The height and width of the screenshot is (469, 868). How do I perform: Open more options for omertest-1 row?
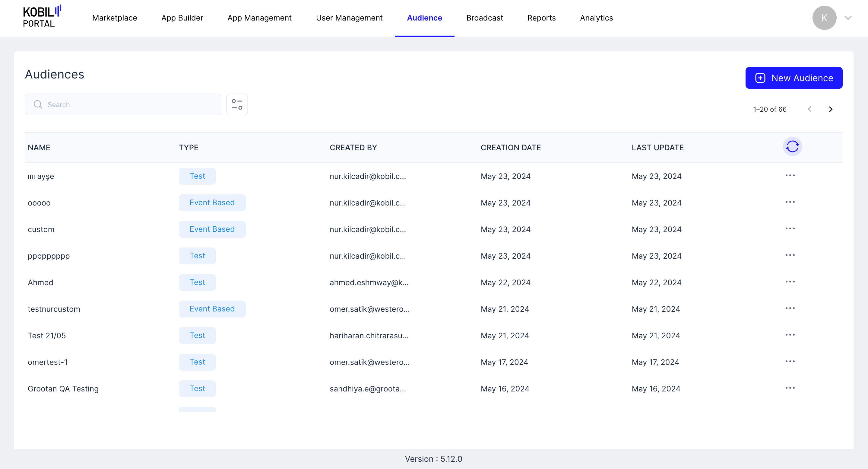coord(790,362)
